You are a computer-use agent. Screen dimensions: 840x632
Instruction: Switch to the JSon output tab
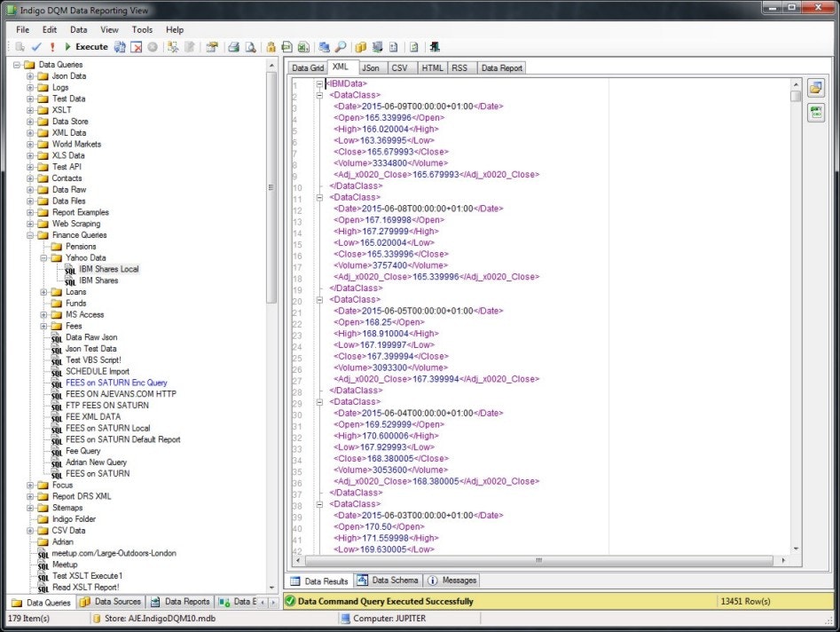point(371,67)
